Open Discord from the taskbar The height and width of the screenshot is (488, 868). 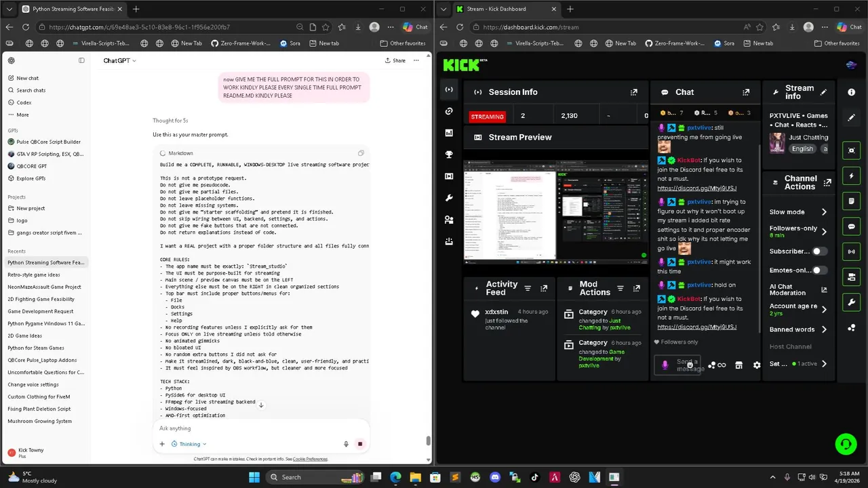pos(495,476)
